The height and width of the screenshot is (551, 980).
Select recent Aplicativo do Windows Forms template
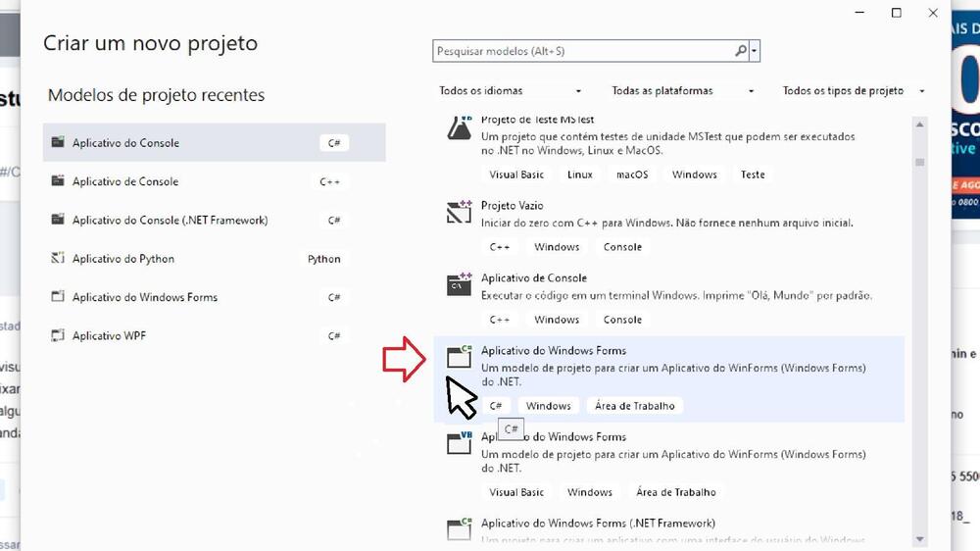pyautogui.click(x=215, y=297)
